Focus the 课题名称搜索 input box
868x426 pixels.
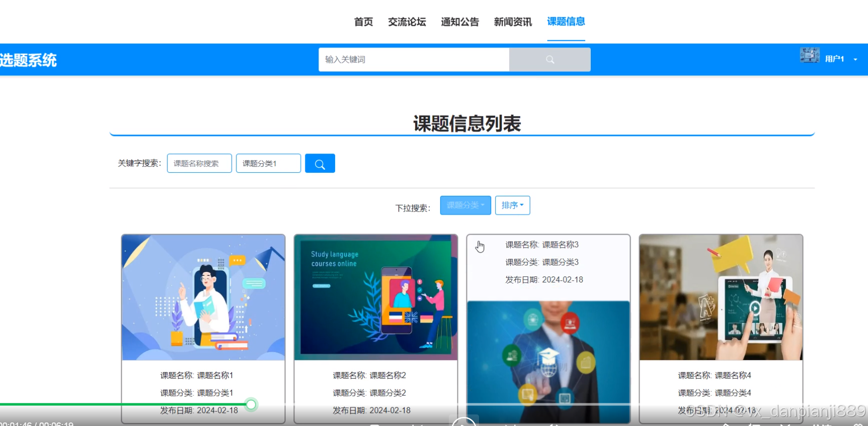pyautogui.click(x=199, y=163)
